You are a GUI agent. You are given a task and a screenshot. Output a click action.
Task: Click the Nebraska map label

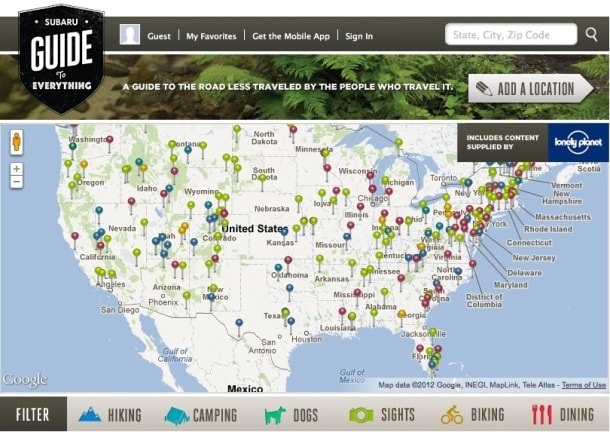(272, 209)
